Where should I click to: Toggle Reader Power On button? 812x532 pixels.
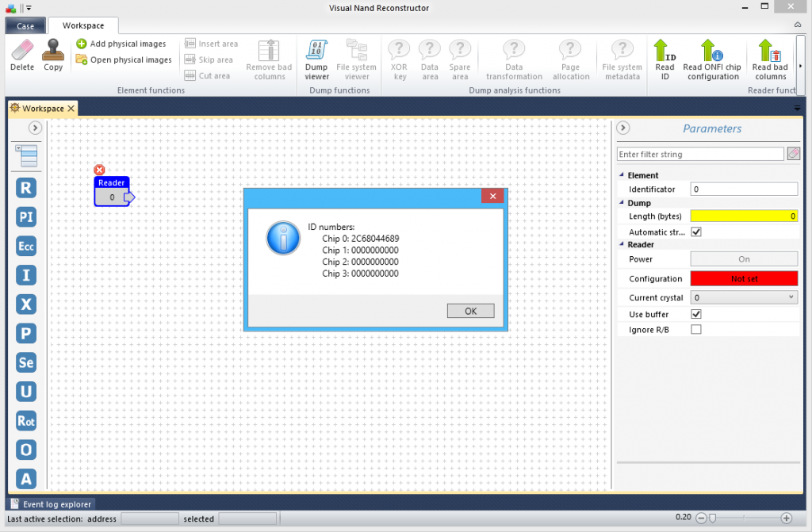tap(744, 259)
